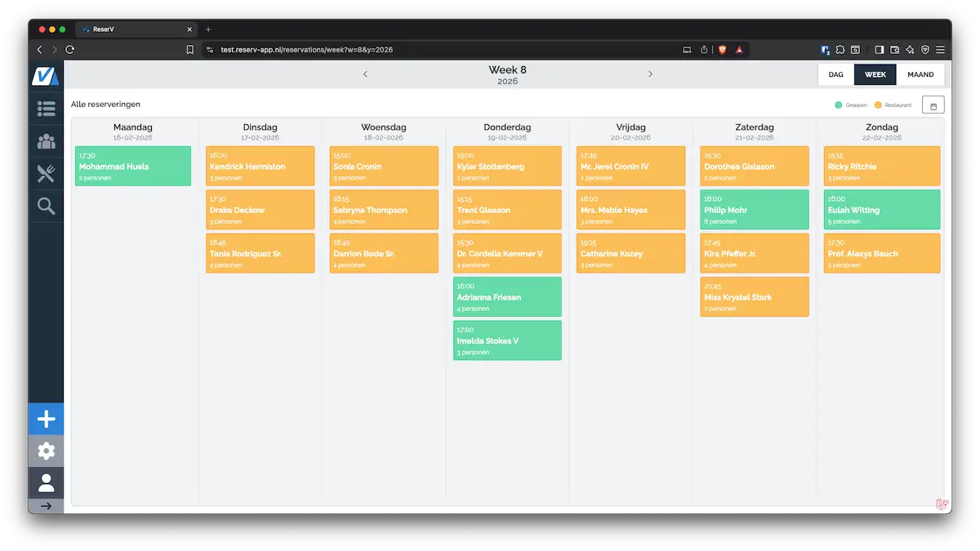Open the reservations list icon in sidebar
The image size is (980, 551).
46,108
